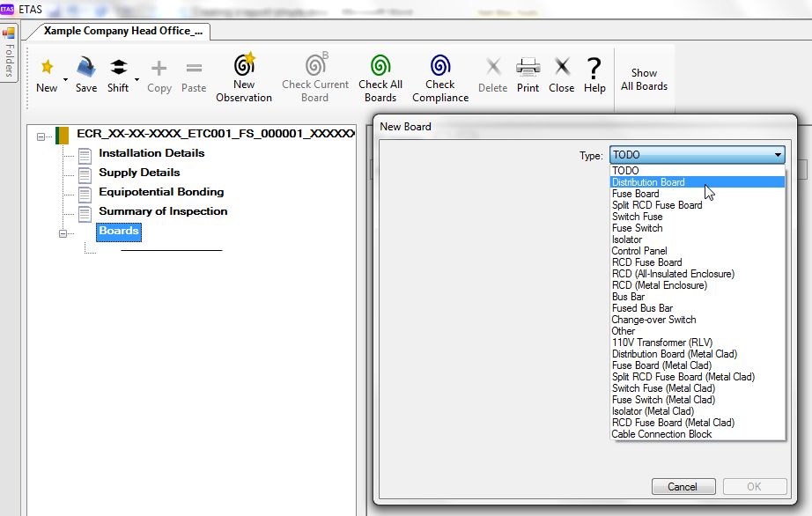The width and height of the screenshot is (812, 516).
Task: Pick Bus Bar in the Type list
Action: 698,297
